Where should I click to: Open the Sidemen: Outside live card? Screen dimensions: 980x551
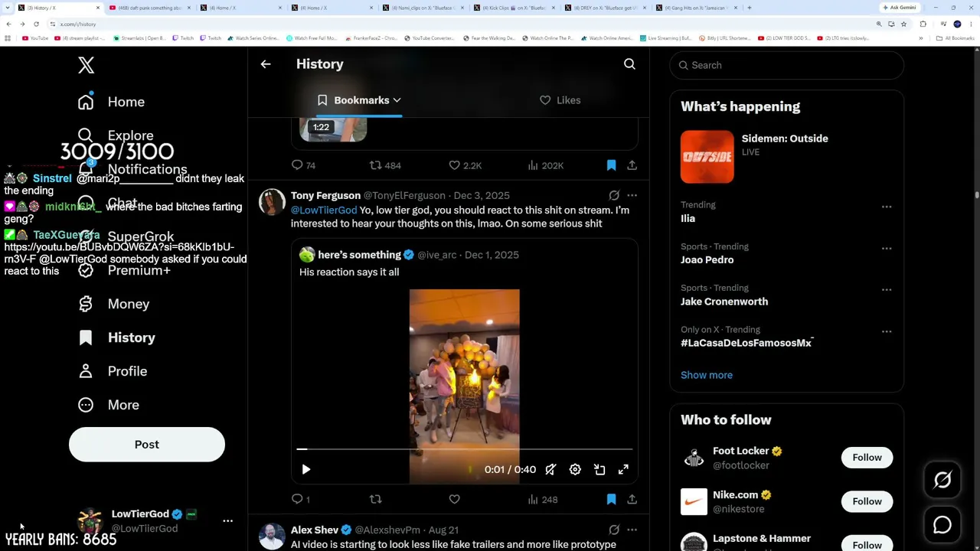coord(787,157)
